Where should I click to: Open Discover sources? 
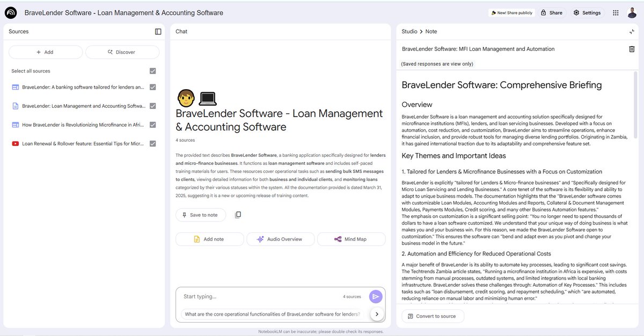click(122, 52)
